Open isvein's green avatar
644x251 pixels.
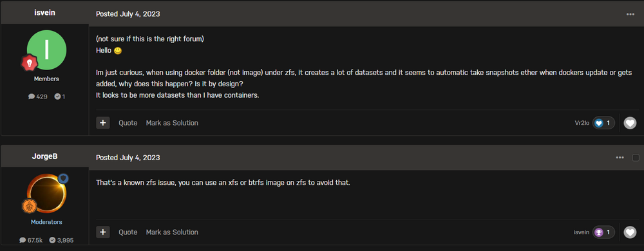coord(46,50)
